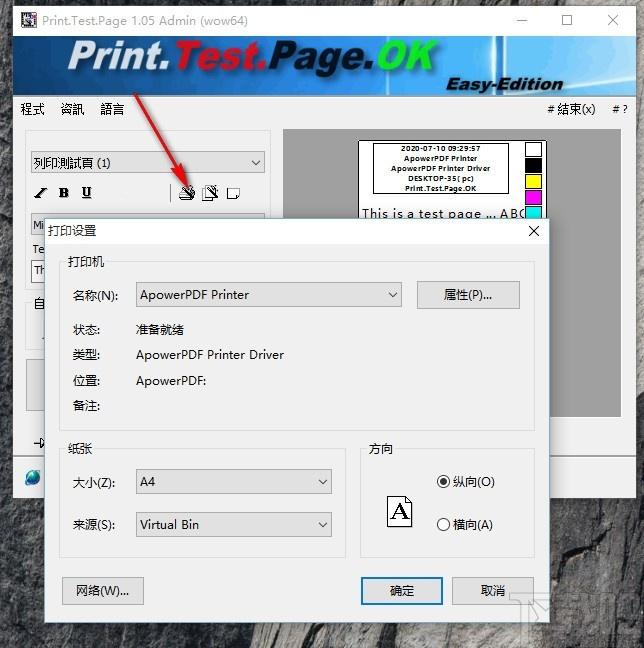Click the 准备就绪 status text

click(160, 330)
